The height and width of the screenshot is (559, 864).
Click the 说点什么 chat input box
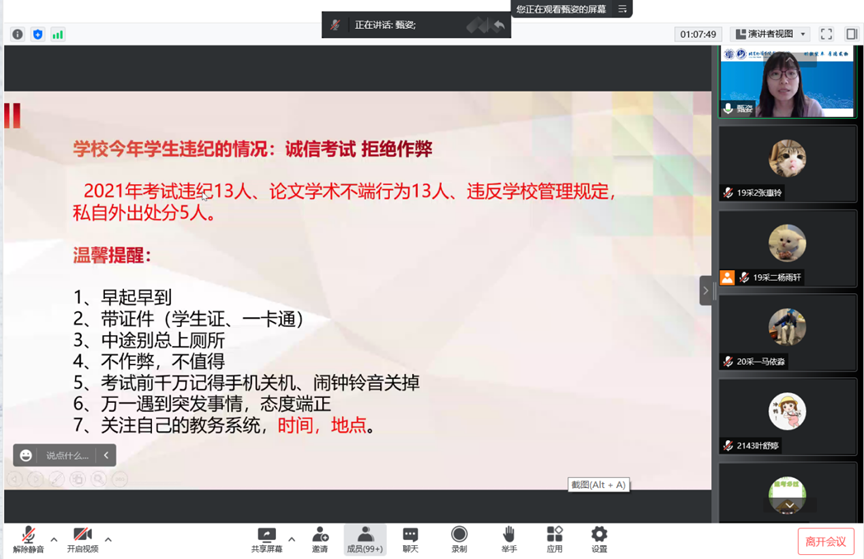click(x=68, y=455)
